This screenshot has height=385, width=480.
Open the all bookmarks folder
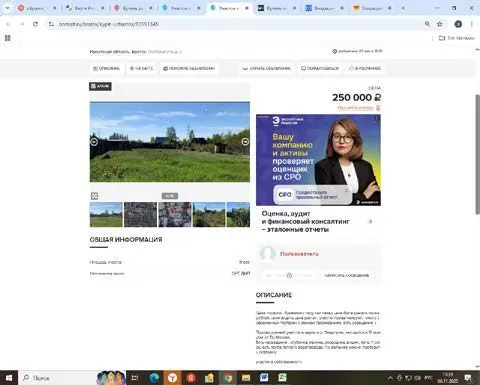pyautogui.click(x=457, y=38)
